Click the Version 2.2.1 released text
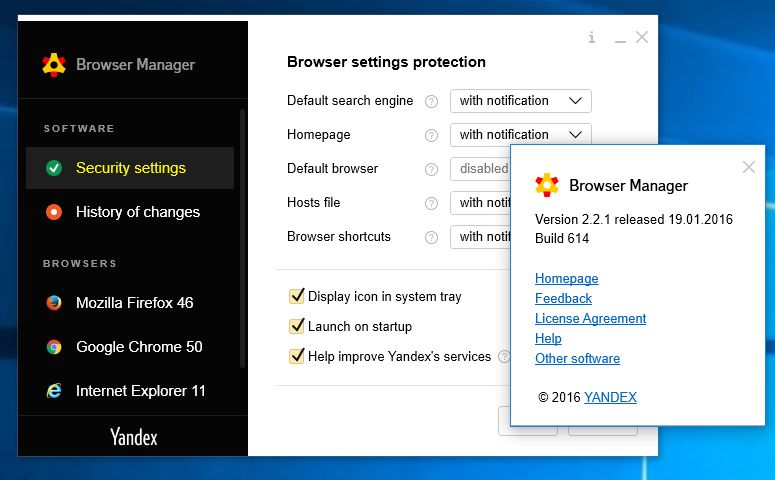The height and width of the screenshot is (480, 775). click(x=634, y=219)
